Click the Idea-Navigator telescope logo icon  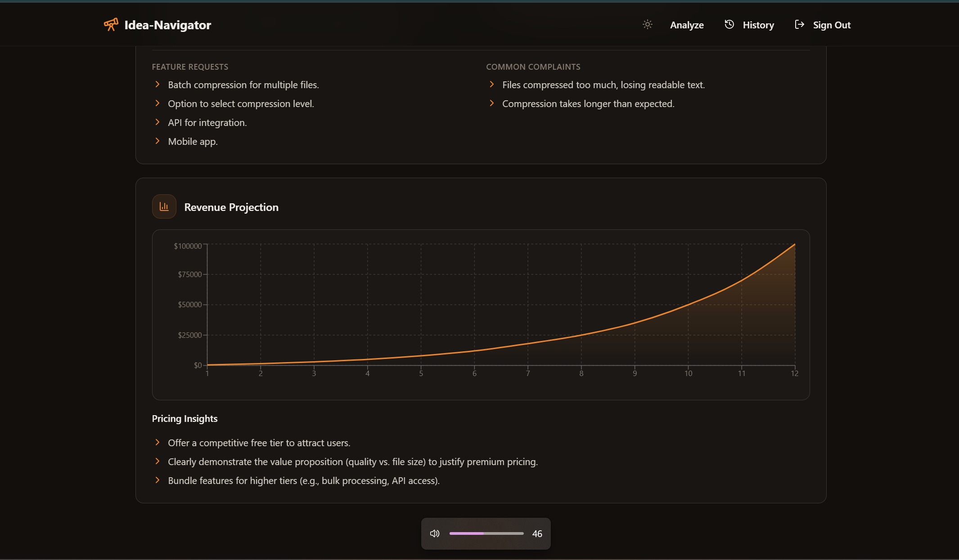111,24
